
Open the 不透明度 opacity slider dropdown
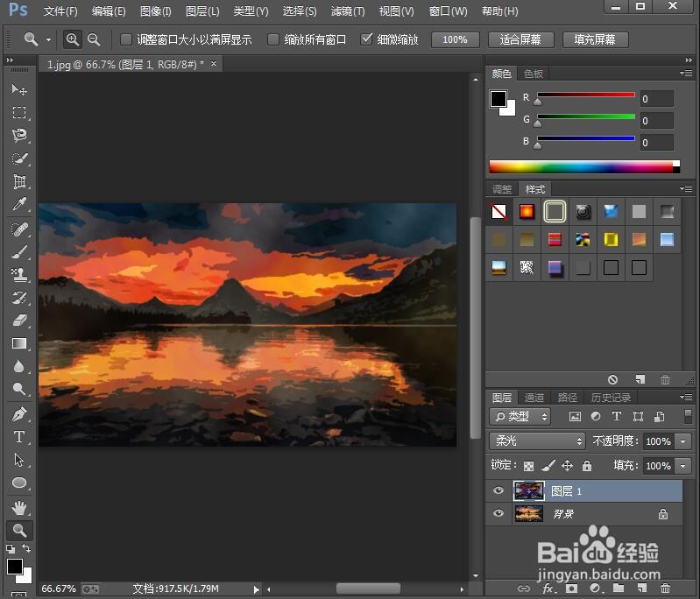point(682,441)
